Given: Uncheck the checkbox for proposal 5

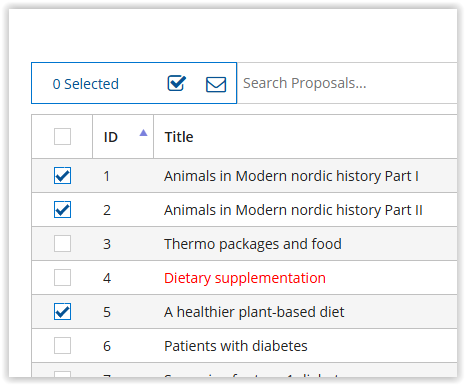Looking at the screenshot, I should [62, 312].
